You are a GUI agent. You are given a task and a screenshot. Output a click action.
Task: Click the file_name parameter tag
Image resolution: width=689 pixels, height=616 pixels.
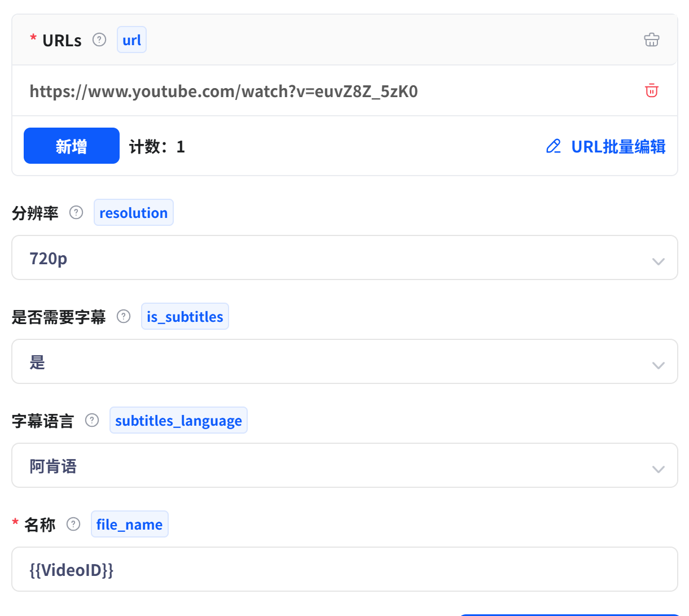129,524
